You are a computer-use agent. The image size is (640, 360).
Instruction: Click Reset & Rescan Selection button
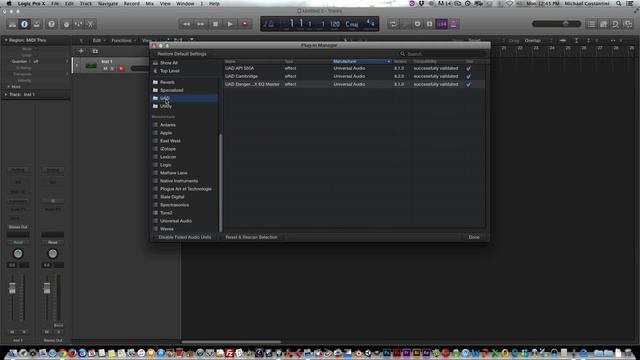tap(251, 237)
